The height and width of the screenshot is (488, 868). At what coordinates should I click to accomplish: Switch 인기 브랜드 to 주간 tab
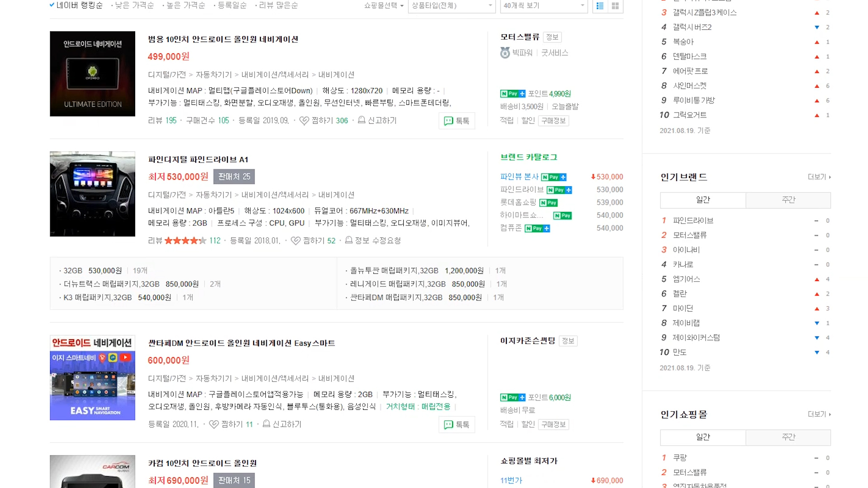click(x=788, y=200)
